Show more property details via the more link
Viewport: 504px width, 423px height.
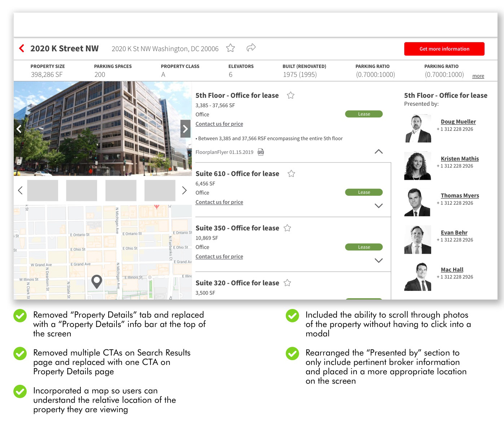click(x=478, y=76)
